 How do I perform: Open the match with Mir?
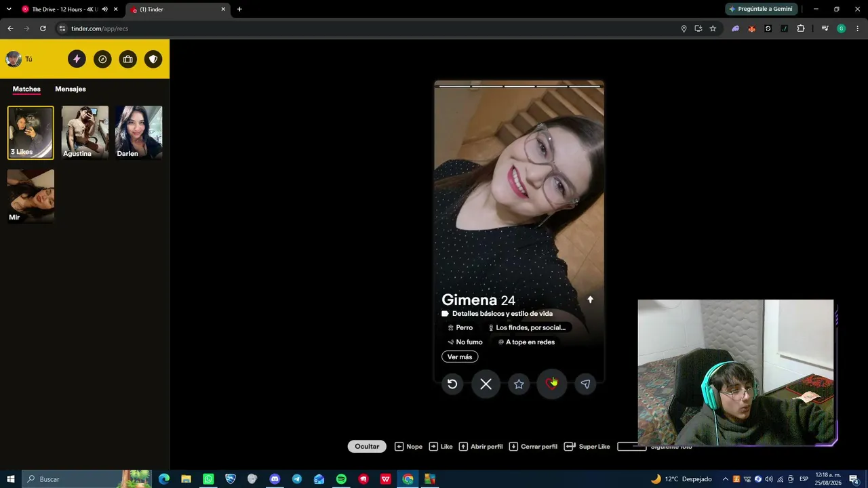point(31,197)
